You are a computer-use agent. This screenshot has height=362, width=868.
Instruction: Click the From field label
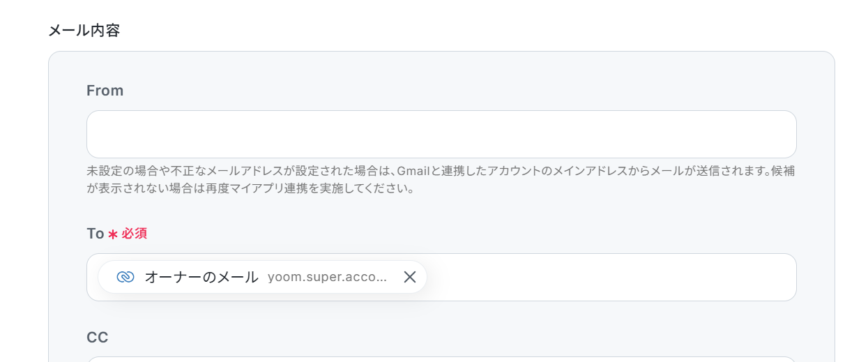105,91
